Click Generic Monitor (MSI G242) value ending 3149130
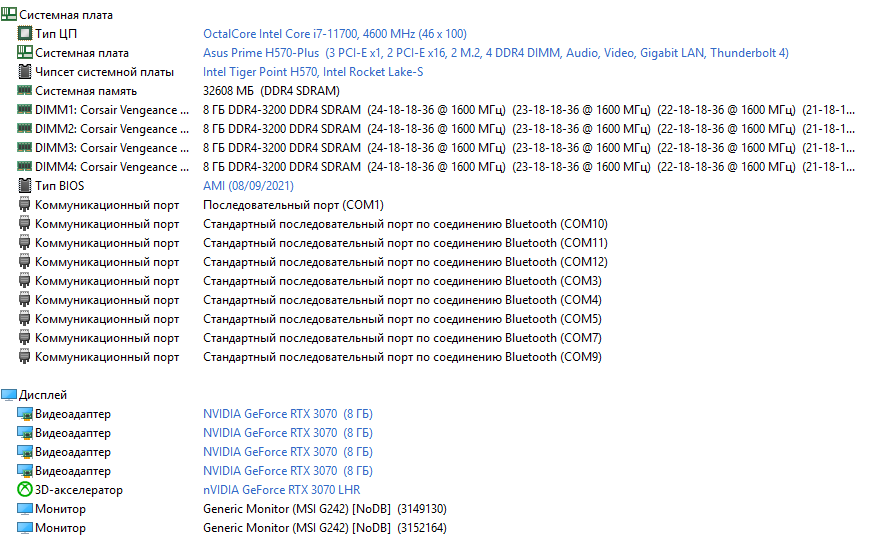The height and width of the screenshot is (537, 876). tap(325, 509)
